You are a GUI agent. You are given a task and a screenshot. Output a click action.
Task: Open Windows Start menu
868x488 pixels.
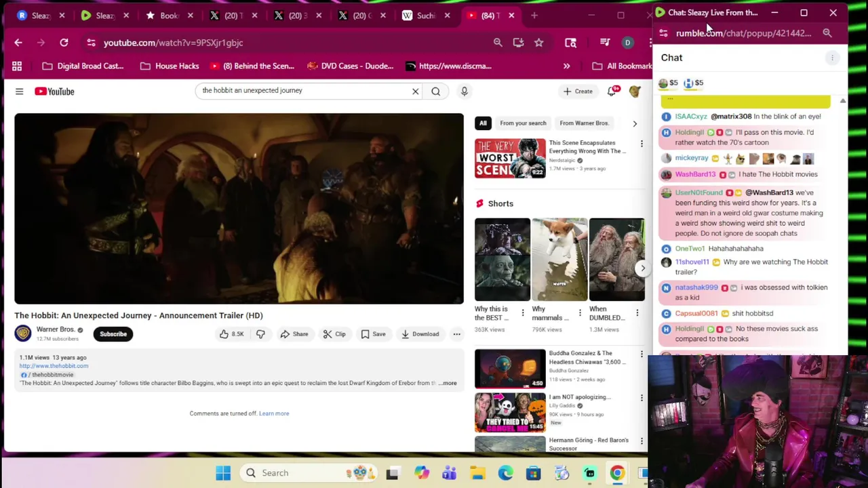pos(223,472)
